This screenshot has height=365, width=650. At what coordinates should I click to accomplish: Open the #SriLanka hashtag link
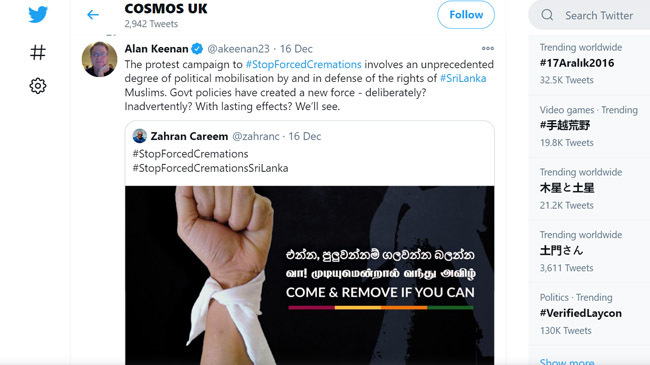463,78
